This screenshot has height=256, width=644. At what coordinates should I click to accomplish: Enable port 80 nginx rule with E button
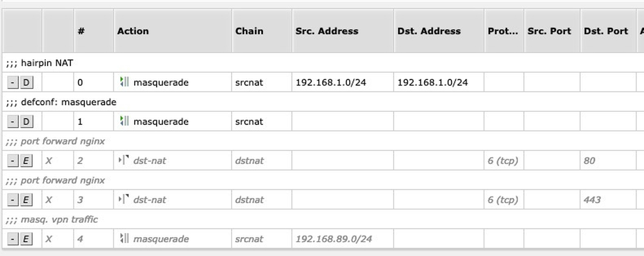pyautogui.click(x=26, y=161)
